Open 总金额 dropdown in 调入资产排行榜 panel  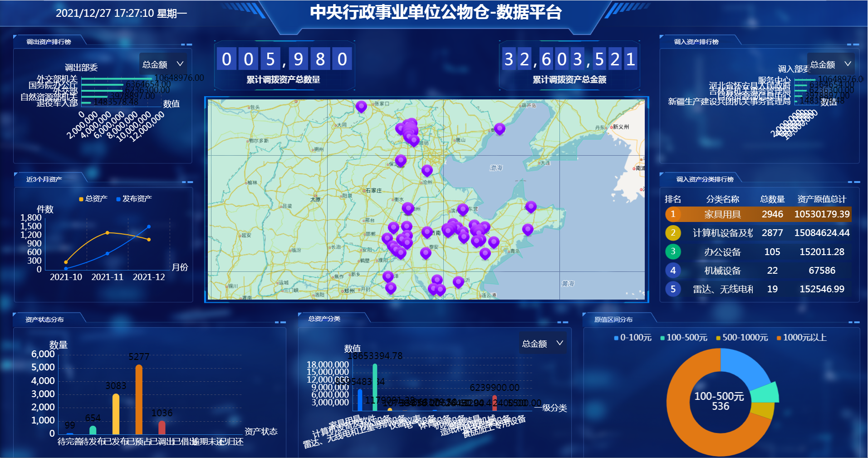point(831,64)
